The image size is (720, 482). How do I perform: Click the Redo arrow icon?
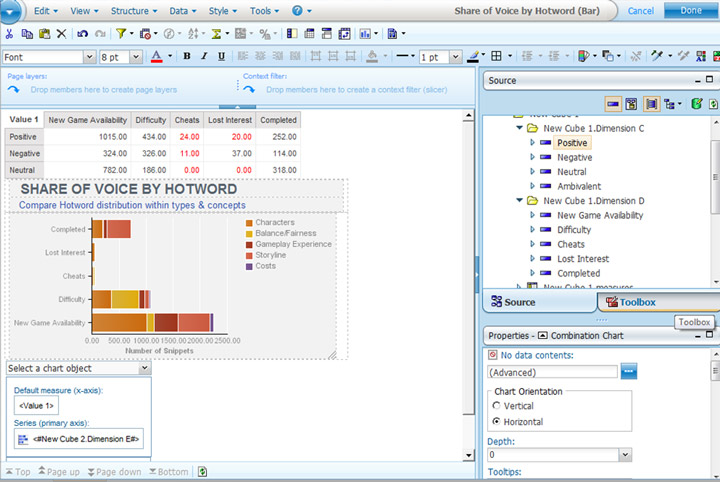point(100,34)
